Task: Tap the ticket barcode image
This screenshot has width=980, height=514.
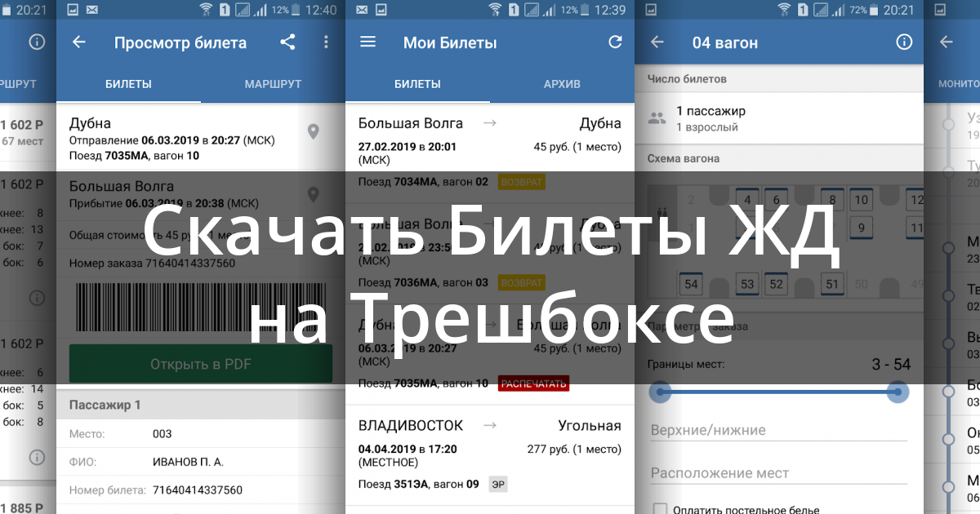Action: coord(201,307)
